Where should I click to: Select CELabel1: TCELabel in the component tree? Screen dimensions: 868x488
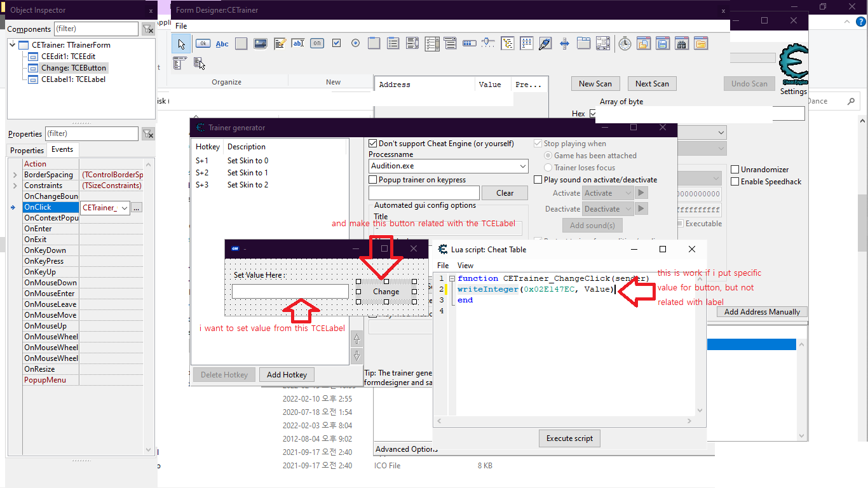coord(72,79)
